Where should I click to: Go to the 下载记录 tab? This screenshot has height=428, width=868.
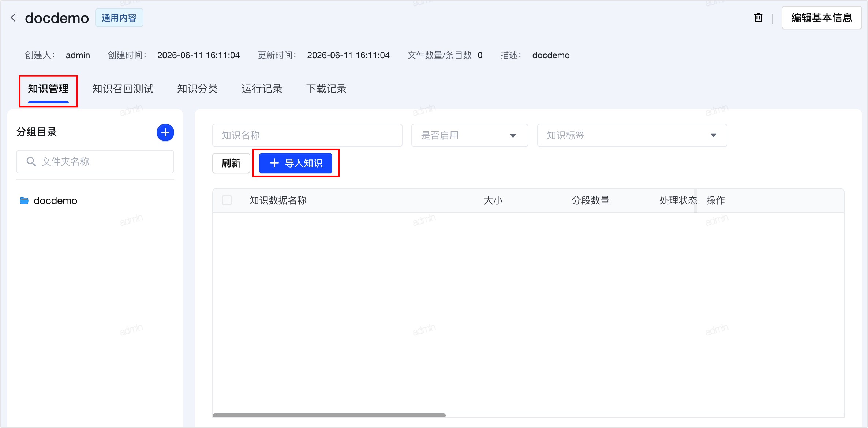coord(326,89)
